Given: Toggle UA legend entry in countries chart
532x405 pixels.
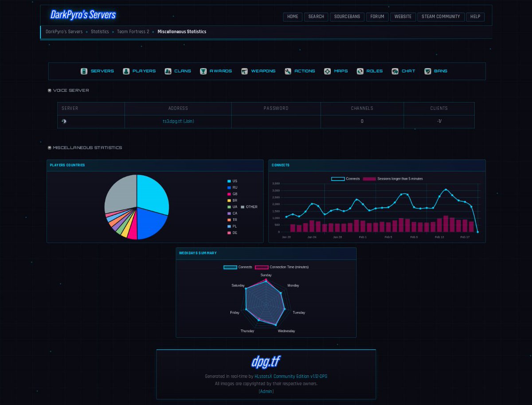Looking at the screenshot, I should click(x=232, y=207).
